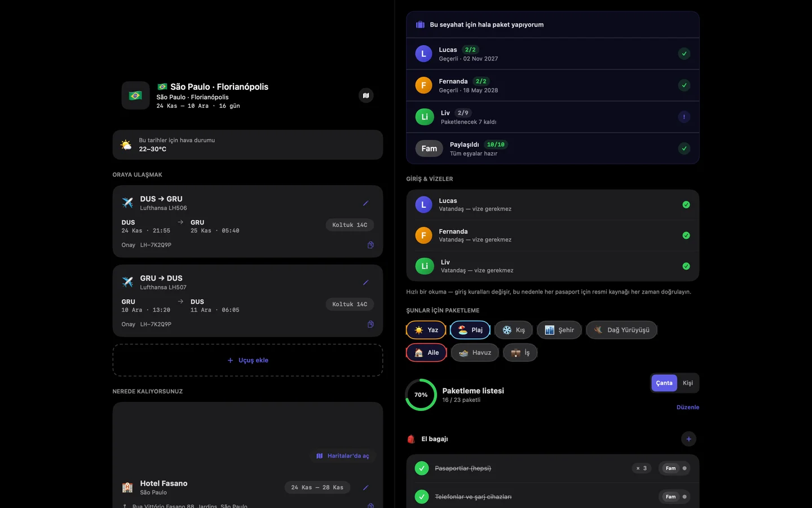Add an item to El bagajı with plus
This screenshot has height=508, width=812.
(689, 439)
